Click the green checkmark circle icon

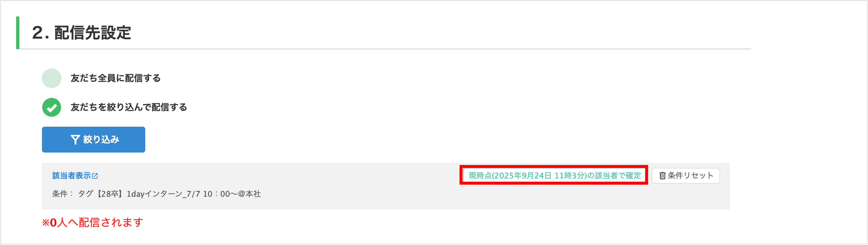[52, 107]
